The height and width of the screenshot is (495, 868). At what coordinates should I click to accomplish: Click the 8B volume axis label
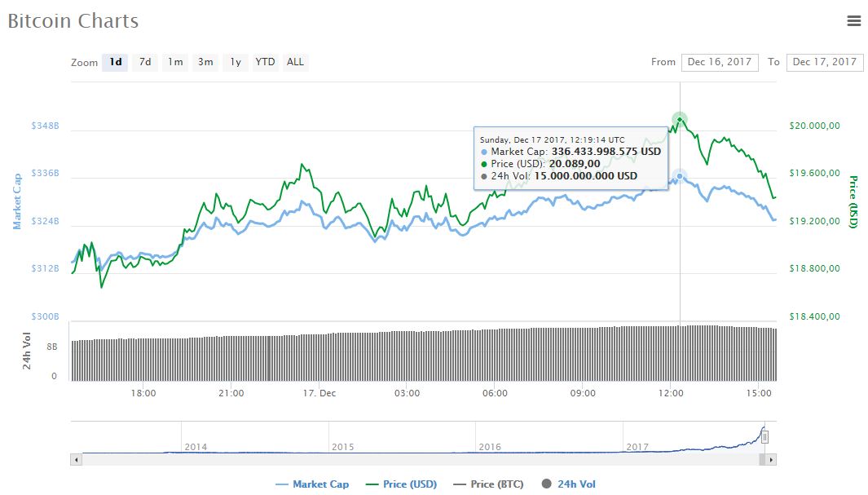coord(51,347)
